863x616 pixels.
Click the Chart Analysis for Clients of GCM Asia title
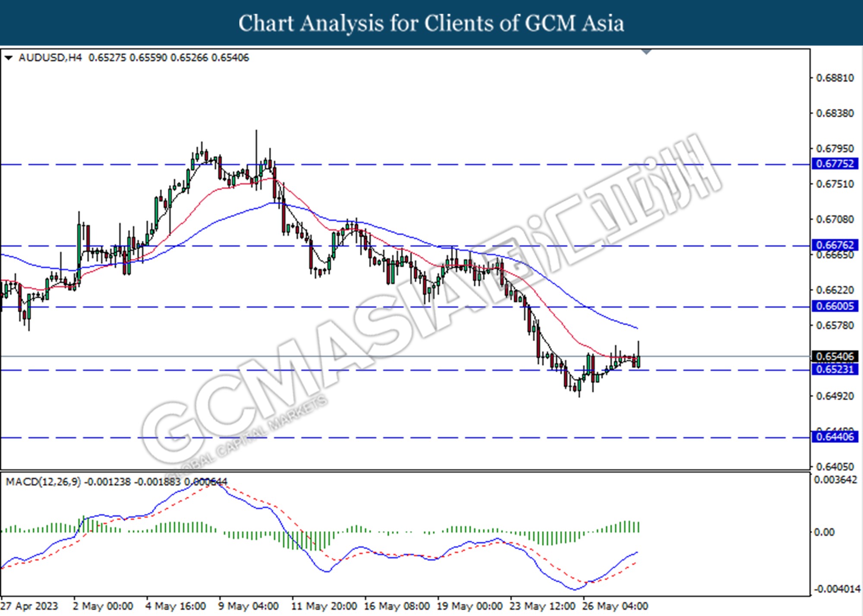[431, 23]
